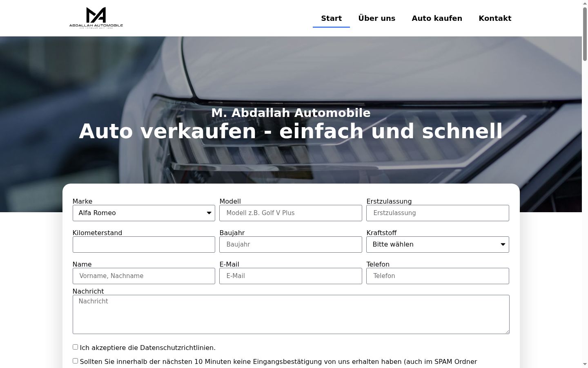588x368 pixels.
Task: Accept the Datenschutzrichtlinien checkbox
Action: click(x=75, y=347)
